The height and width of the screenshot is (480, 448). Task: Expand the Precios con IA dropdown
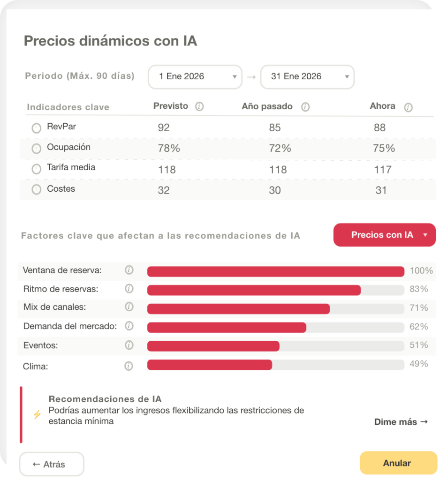385,235
